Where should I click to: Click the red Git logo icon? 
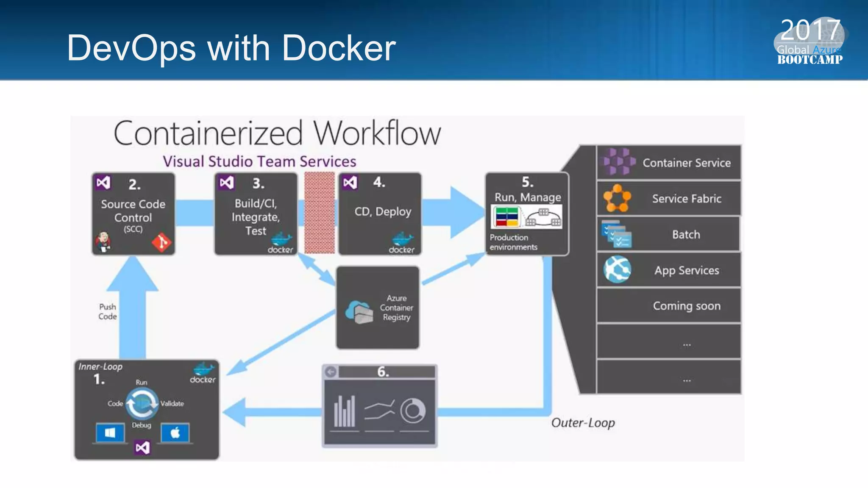click(161, 243)
